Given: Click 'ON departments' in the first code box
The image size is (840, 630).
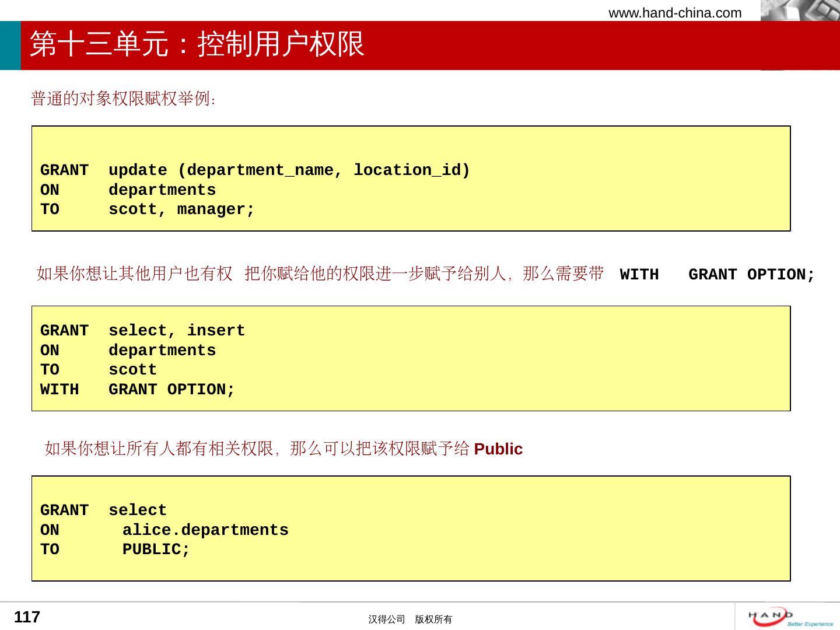Looking at the screenshot, I should click(128, 190).
